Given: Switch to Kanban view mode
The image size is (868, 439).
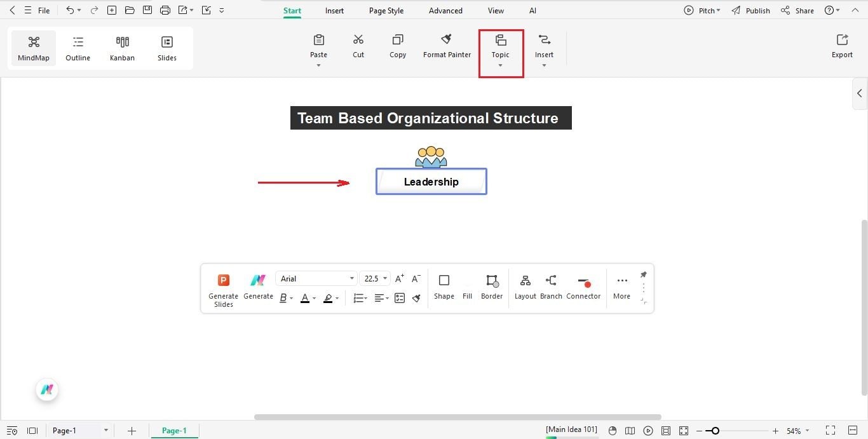Looking at the screenshot, I should [x=122, y=48].
